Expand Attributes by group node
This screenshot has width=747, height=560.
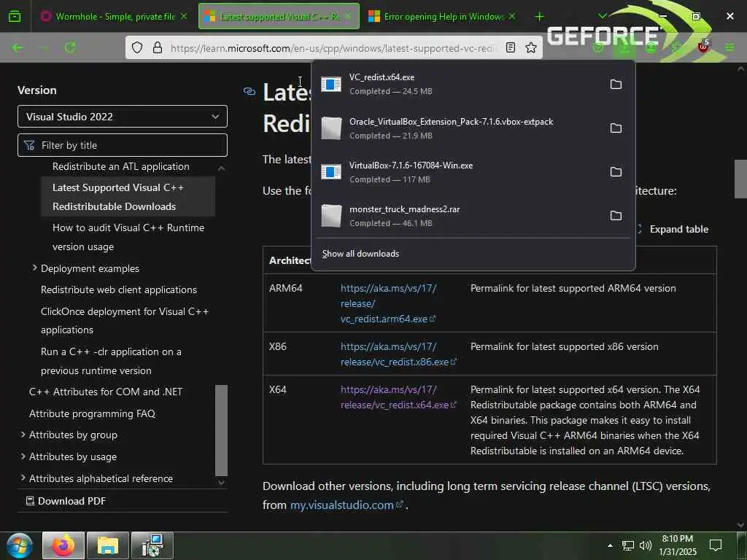coord(23,435)
